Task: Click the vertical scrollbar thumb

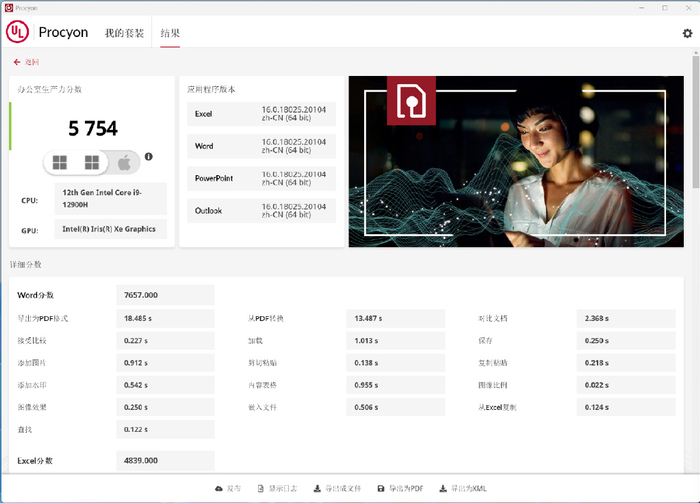Action: click(696, 121)
